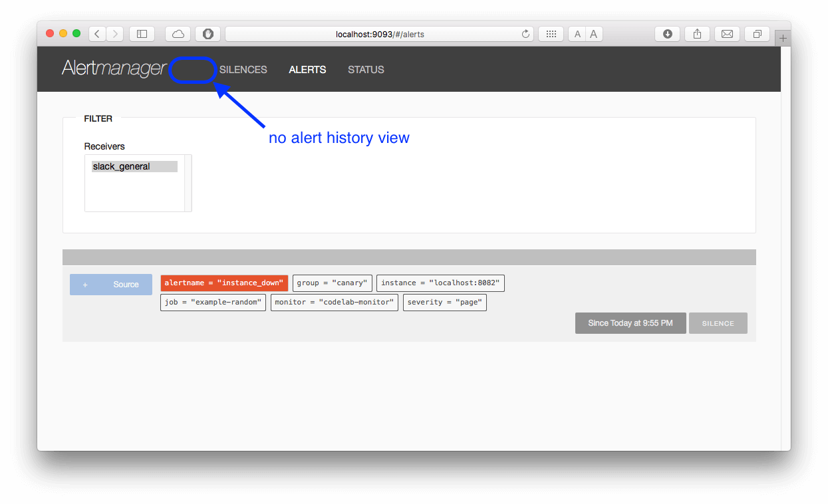Click the green full-screen window button
This screenshot has width=828, height=504.
[x=76, y=33]
